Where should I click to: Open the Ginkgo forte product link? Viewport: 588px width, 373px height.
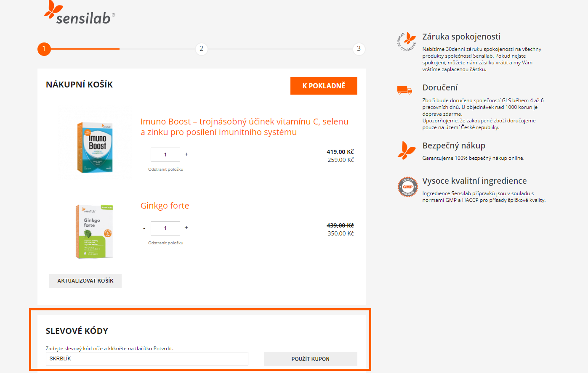(165, 206)
